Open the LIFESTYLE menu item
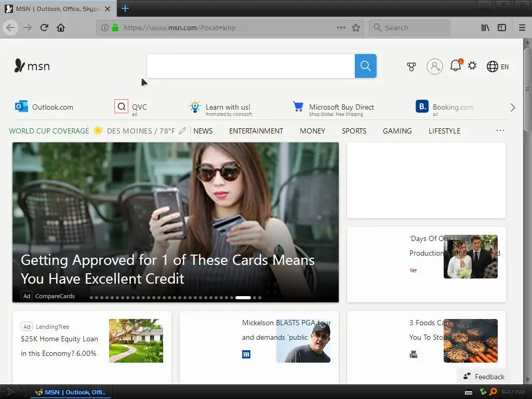 pos(445,131)
